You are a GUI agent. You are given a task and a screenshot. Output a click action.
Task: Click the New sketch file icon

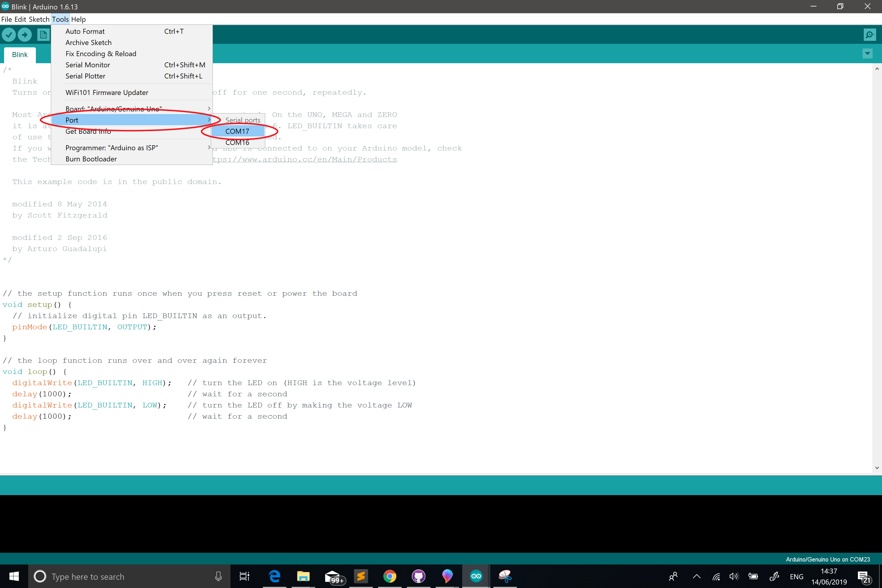pos(43,35)
